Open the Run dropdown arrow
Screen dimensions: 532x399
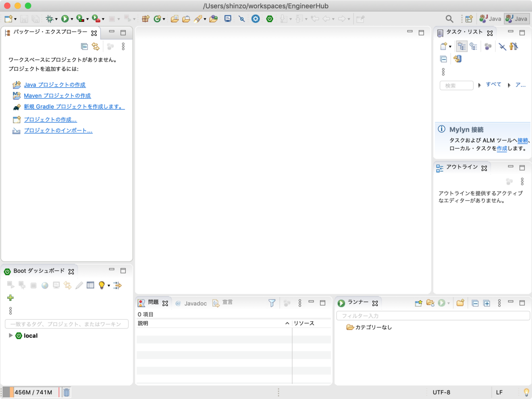[72, 20]
